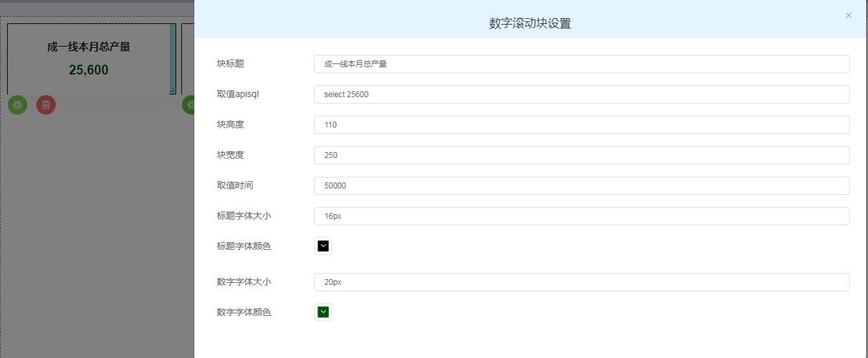Open the black 标题字体颜色 color picker
The height and width of the screenshot is (358, 868).
tap(323, 246)
